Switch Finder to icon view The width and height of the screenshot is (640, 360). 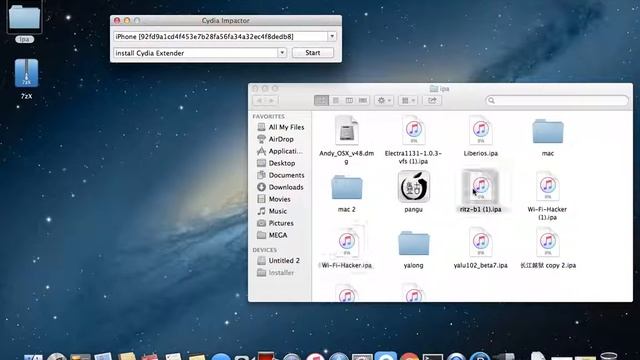point(322,100)
